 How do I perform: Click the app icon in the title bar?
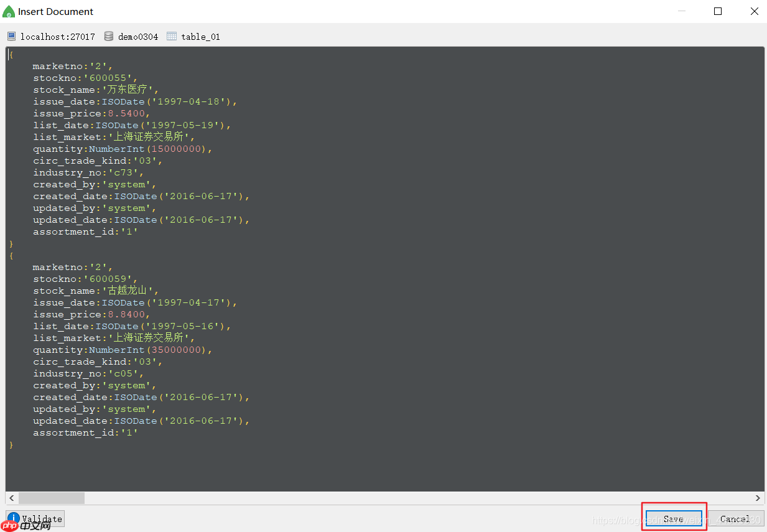[9, 11]
